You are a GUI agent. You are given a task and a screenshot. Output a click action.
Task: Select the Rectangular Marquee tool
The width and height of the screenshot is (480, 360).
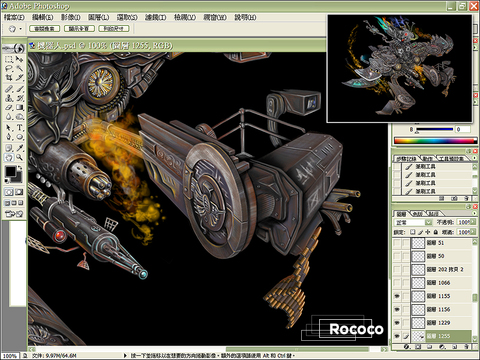[x=9, y=60]
